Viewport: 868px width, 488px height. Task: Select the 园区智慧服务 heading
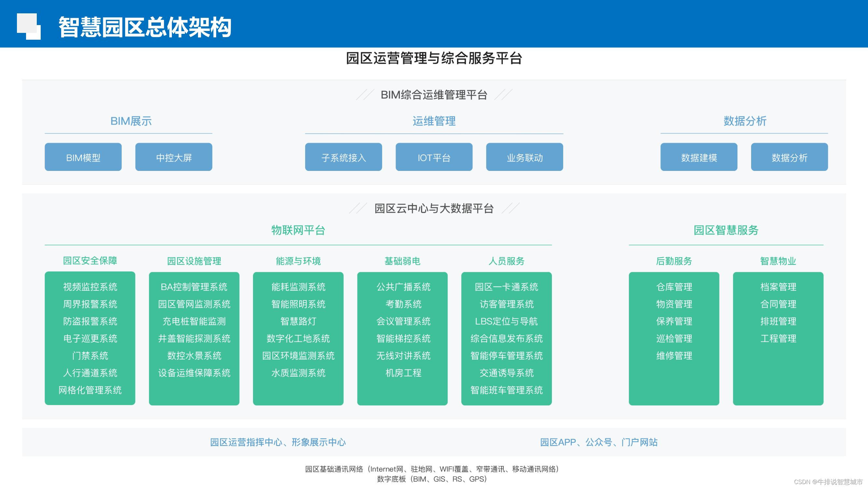point(726,230)
